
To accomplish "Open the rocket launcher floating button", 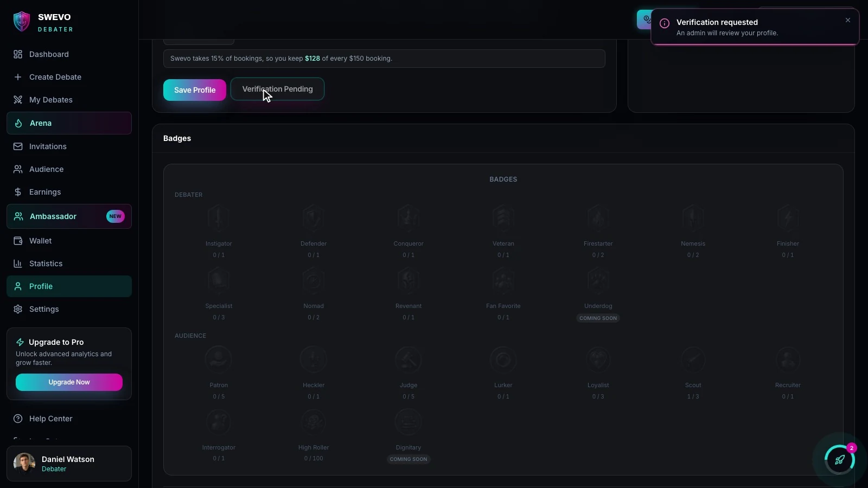I will point(839,460).
